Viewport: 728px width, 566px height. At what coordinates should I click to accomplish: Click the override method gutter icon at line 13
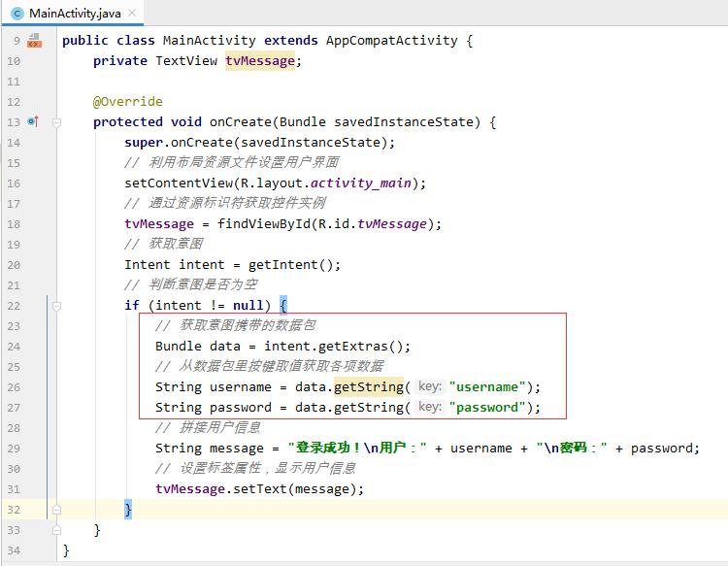point(33,121)
